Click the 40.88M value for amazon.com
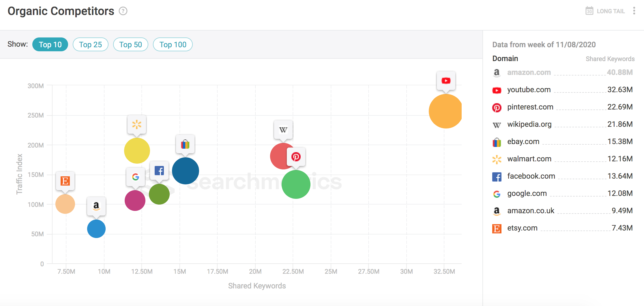644x306 pixels. pyautogui.click(x=620, y=72)
